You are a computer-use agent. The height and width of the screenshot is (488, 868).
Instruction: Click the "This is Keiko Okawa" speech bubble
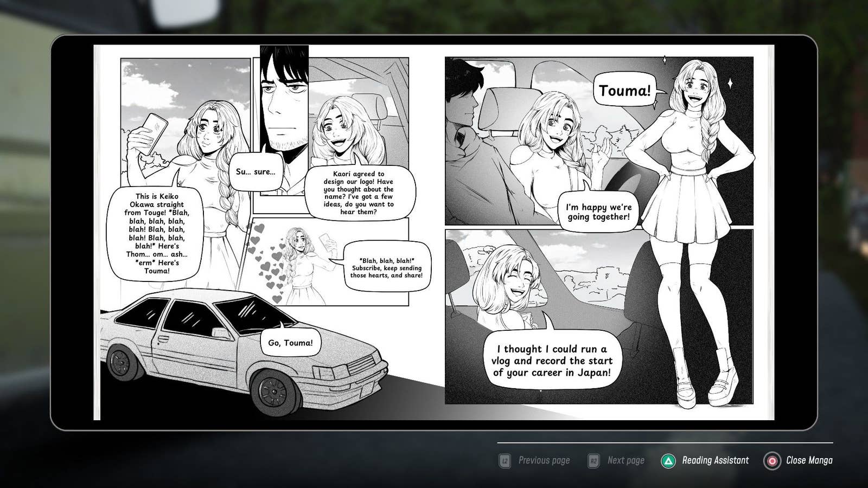156,234
